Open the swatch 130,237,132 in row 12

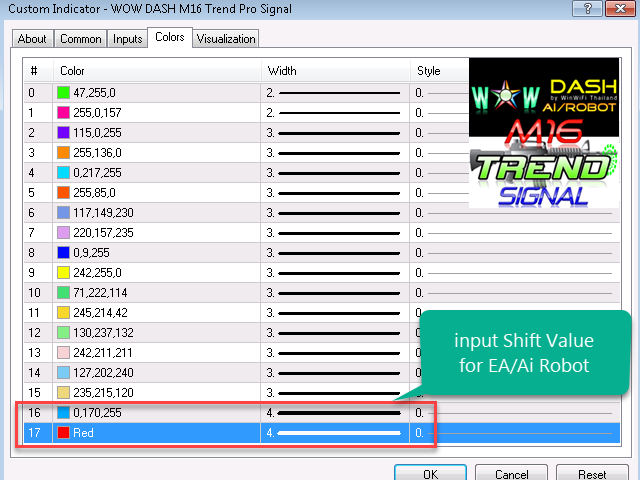(x=63, y=333)
